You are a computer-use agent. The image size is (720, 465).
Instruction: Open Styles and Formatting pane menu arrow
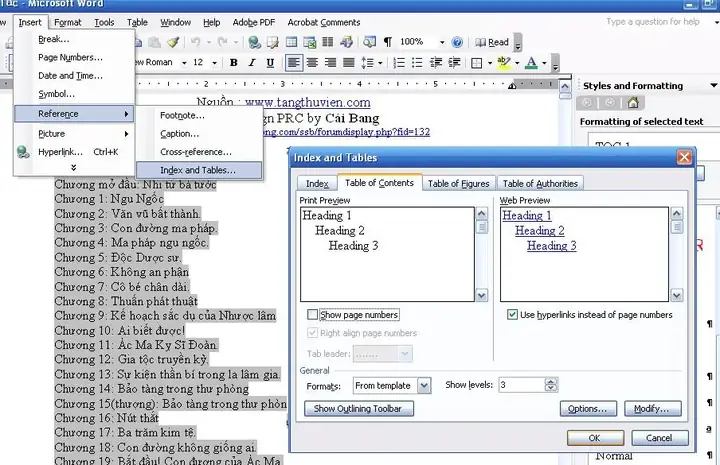pyautogui.click(x=714, y=85)
